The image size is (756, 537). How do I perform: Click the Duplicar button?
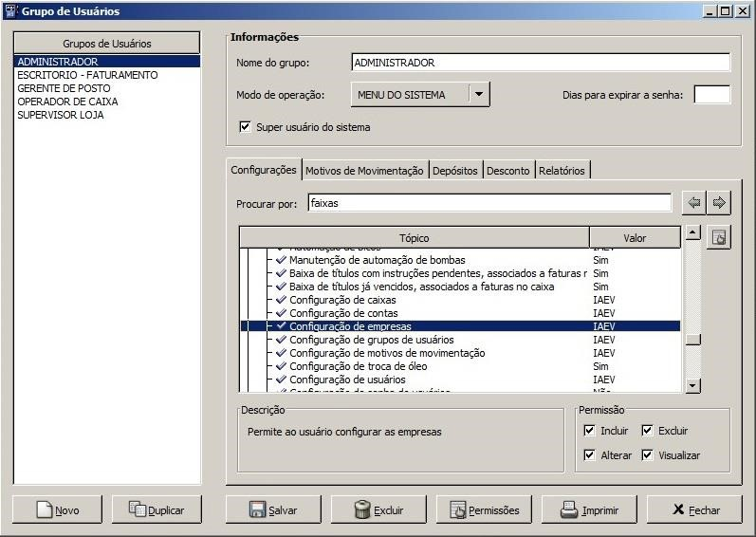coord(157,509)
